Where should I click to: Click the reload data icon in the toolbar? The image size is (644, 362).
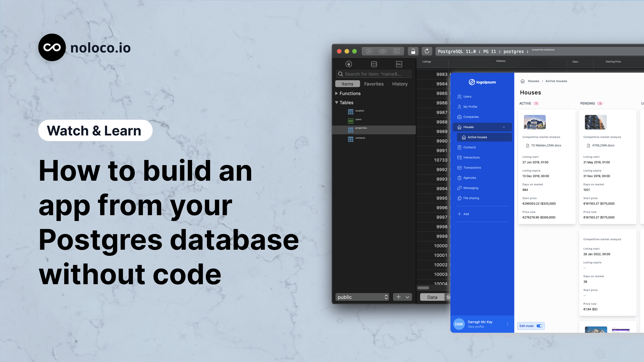(x=427, y=51)
